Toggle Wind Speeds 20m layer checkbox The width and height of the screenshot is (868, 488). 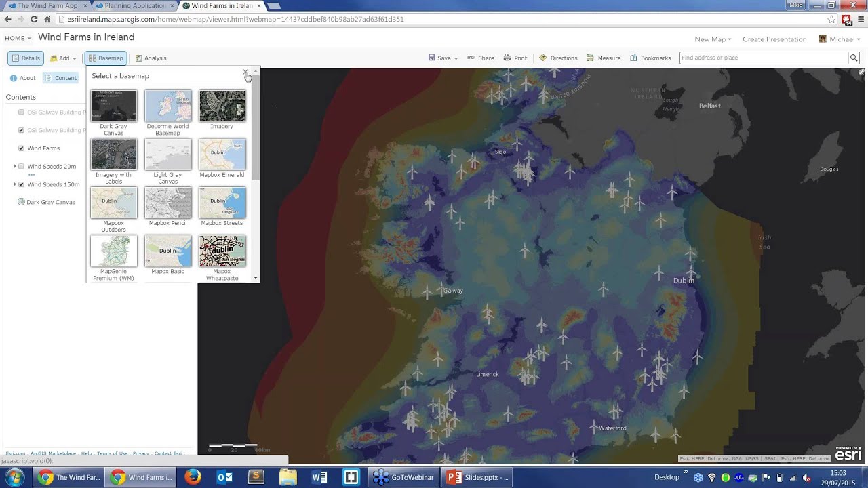click(x=21, y=166)
